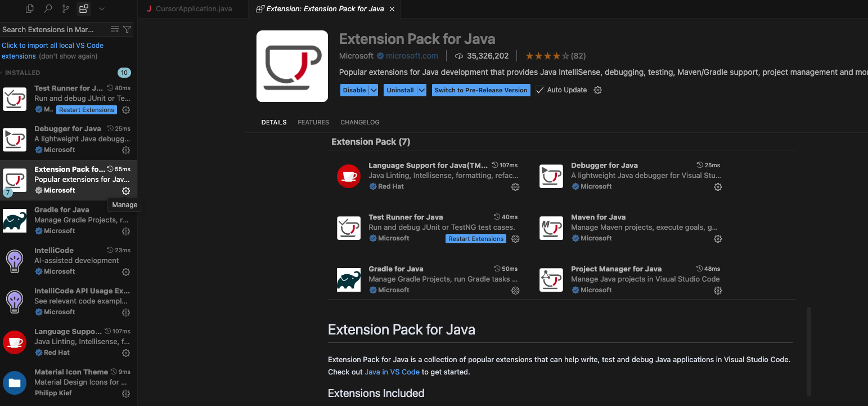Open the Java in VS Code link
868x406 pixels.
click(x=392, y=372)
